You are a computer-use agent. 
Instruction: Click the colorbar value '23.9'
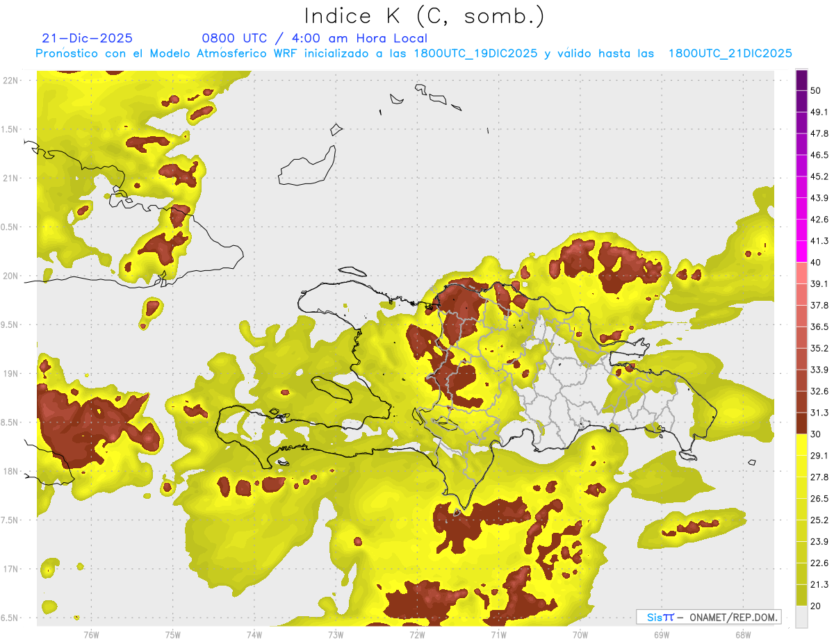point(819,542)
